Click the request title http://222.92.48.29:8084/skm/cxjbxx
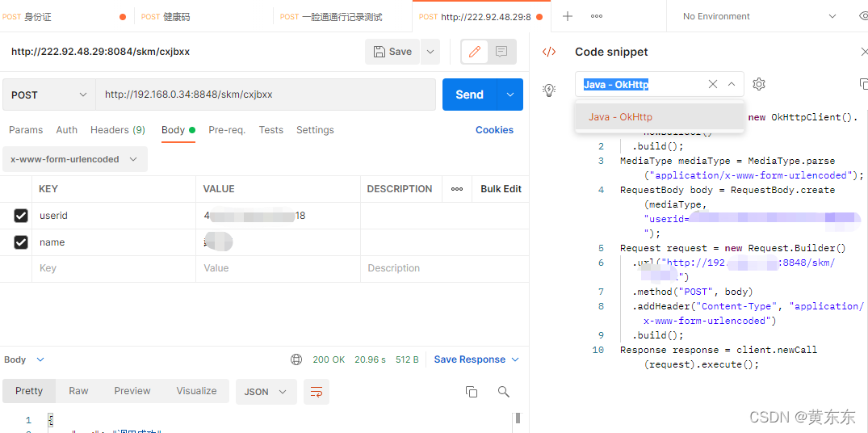The image size is (868, 433). (101, 52)
